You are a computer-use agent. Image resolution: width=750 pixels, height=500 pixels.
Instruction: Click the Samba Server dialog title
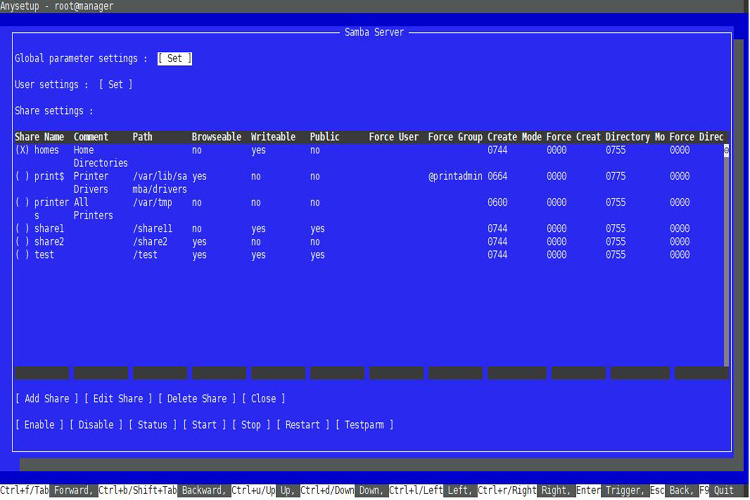pyautogui.click(x=374, y=32)
